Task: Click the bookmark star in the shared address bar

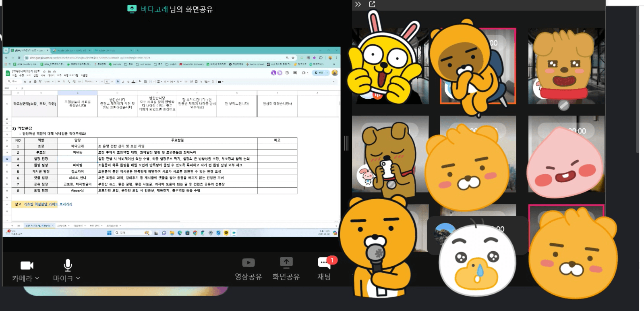Action: [x=293, y=58]
